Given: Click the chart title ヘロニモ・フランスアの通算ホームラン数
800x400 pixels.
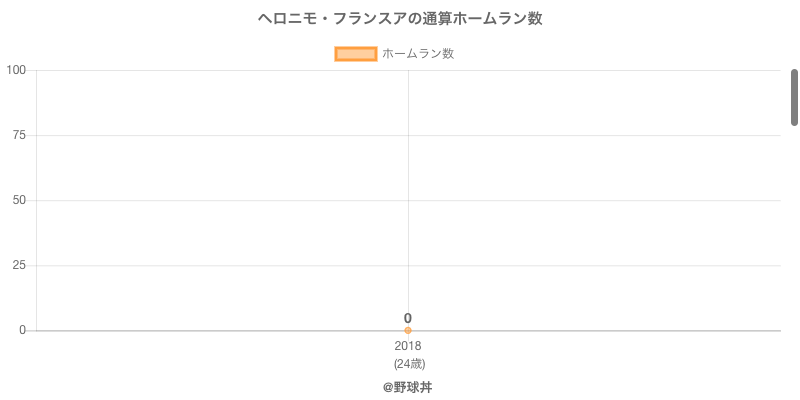Looking at the screenshot, I should point(400,19).
